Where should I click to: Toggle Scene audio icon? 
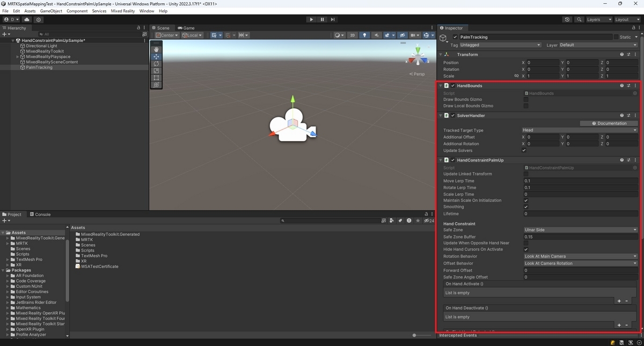pos(376,35)
